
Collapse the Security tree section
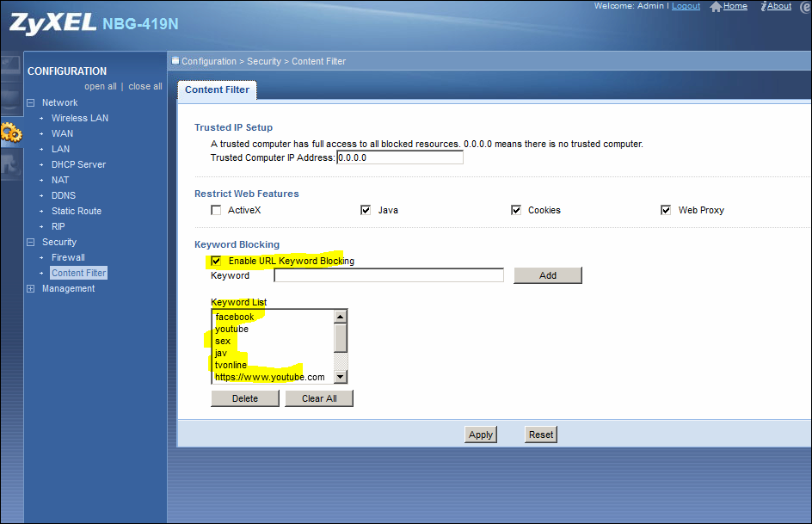click(x=31, y=243)
